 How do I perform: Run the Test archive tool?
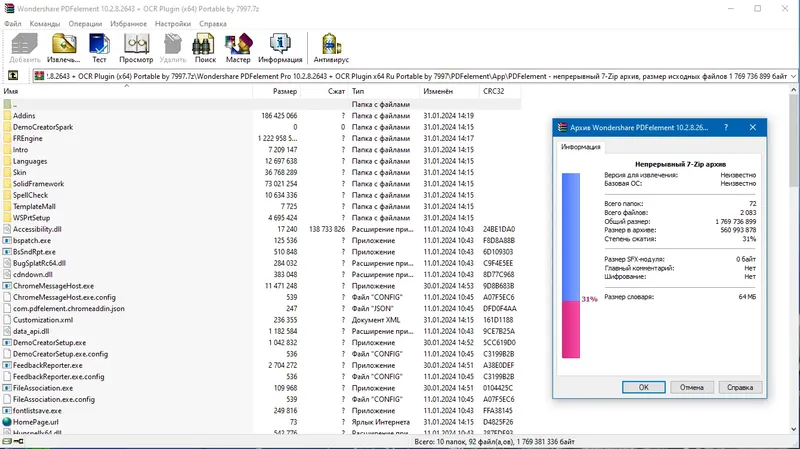pos(99,48)
